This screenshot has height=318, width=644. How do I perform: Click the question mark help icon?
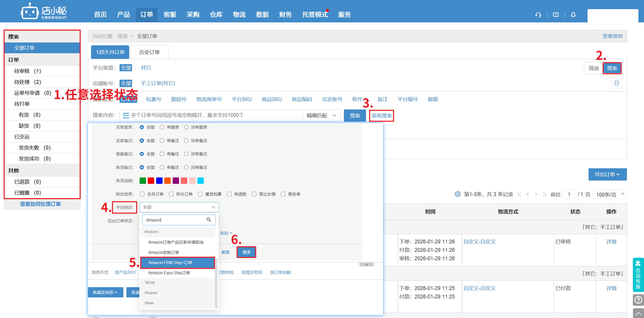638,300
